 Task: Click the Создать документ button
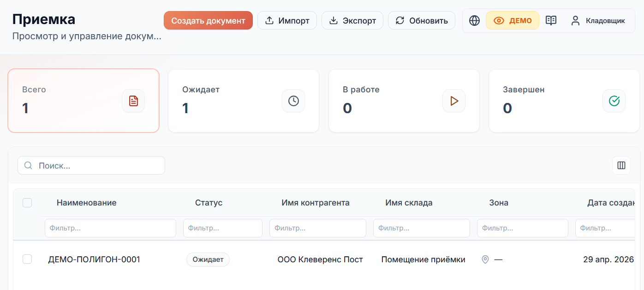click(208, 20)
